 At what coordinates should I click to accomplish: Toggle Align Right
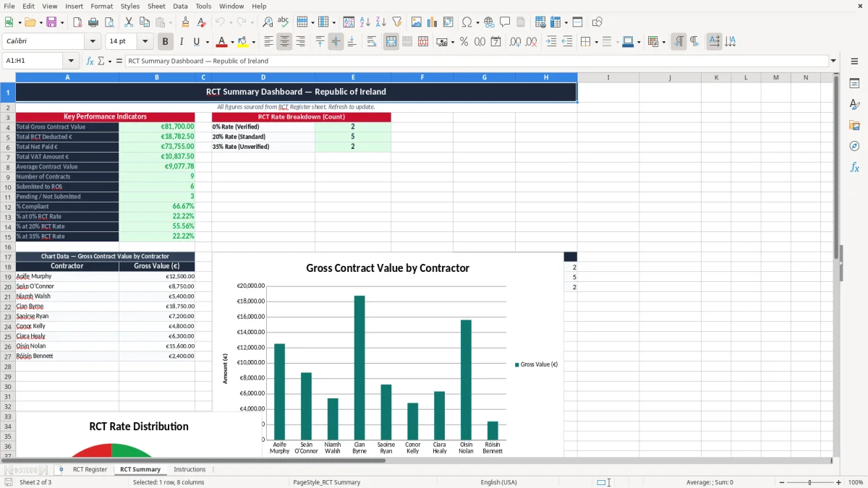tap(300, 42)
